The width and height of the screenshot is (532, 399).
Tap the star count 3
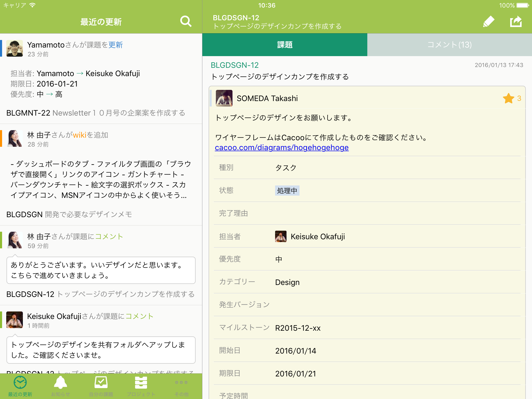pyautogui.click(x=519, y=98)
